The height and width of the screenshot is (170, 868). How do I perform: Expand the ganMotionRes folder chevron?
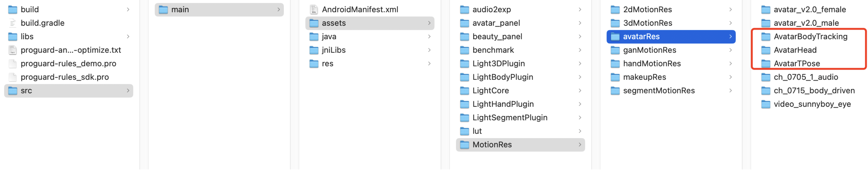[x=730, y=50]
